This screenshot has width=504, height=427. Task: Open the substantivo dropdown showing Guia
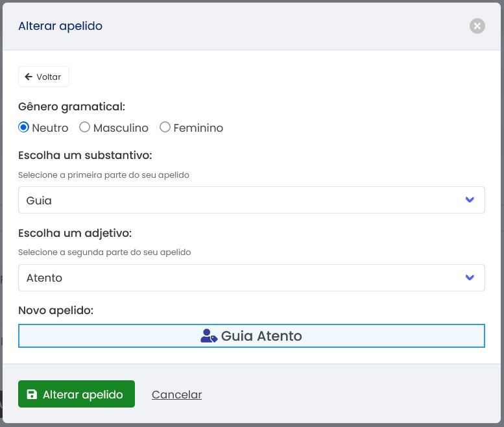tap(251, 200)
